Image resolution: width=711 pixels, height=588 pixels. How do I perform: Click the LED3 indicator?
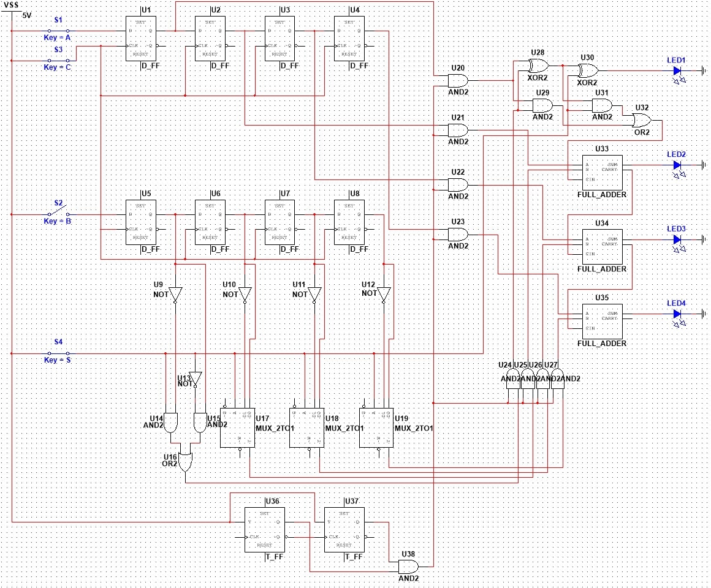(x=677, y=239)
